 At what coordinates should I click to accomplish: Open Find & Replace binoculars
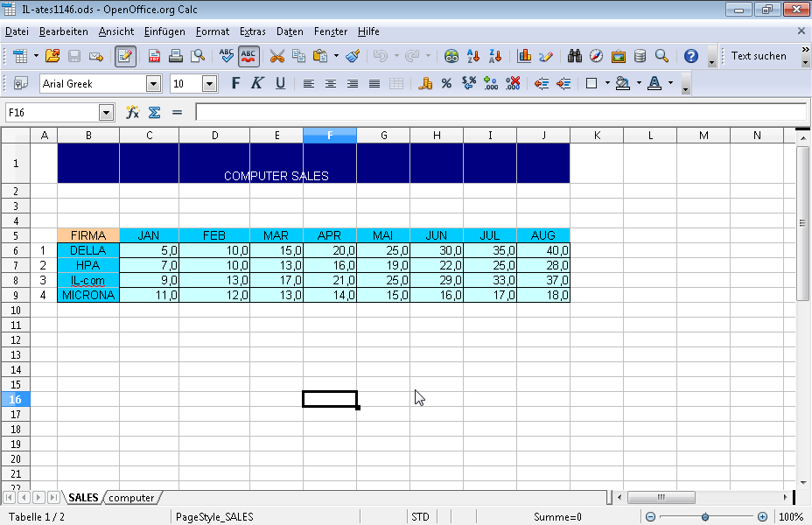click(x=574, y=56)
